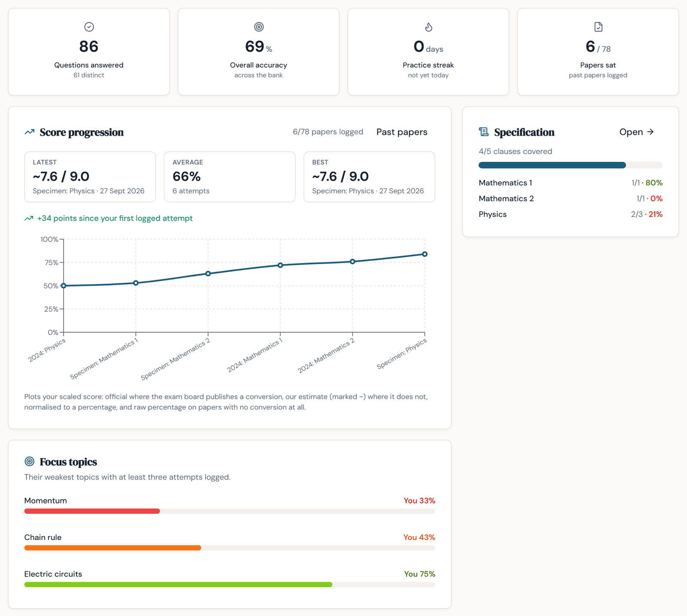Click the '6/78 papers logged' text
Image resolution: width=687 pixels, height=616 pixels.
(328, 132)
